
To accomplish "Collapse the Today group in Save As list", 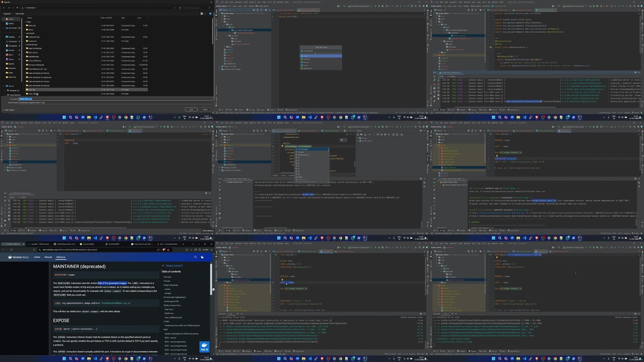I will coord(25,22).
